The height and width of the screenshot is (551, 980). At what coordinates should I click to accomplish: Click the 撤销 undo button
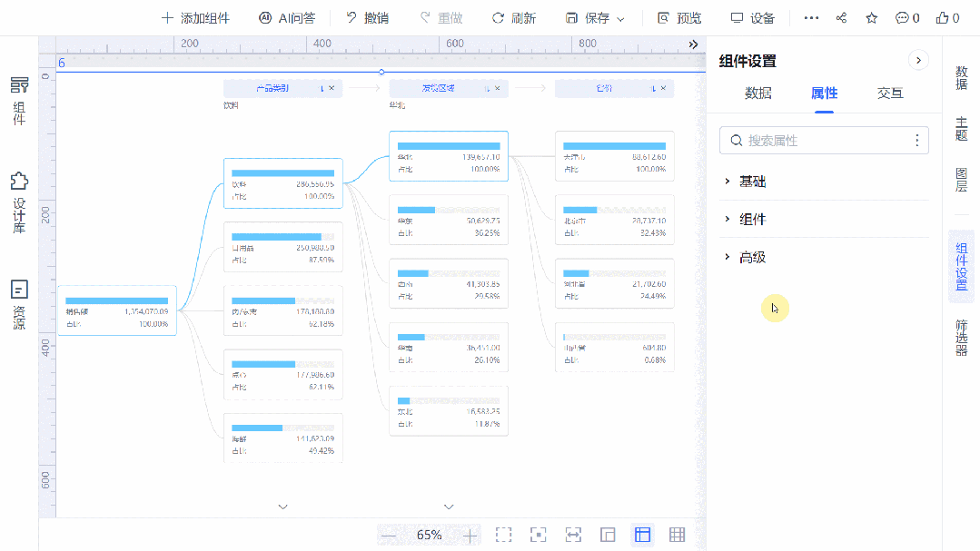(x=368, y=18)
